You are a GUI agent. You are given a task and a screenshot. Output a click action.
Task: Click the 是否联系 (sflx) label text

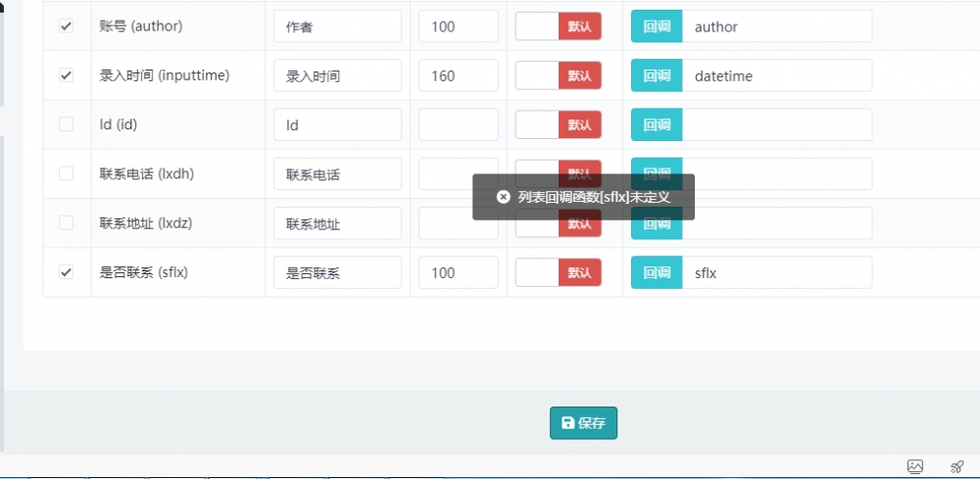pos(144,272)
